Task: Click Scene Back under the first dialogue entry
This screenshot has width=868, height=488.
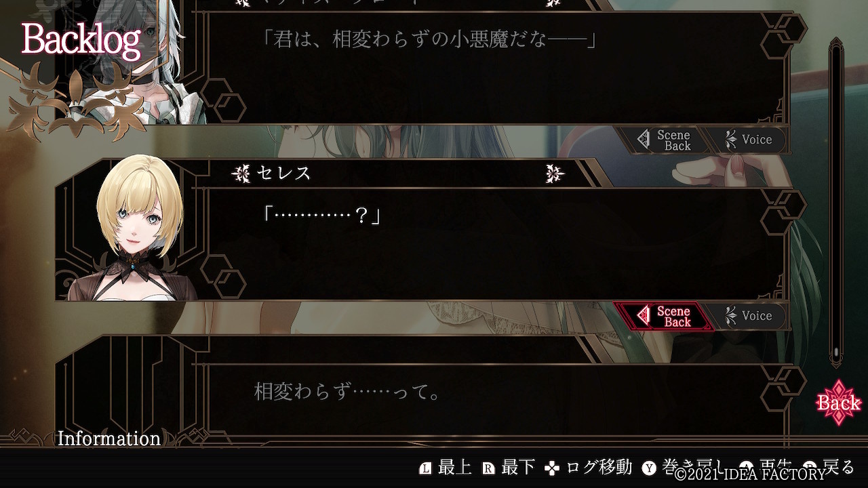Action: 665,140
